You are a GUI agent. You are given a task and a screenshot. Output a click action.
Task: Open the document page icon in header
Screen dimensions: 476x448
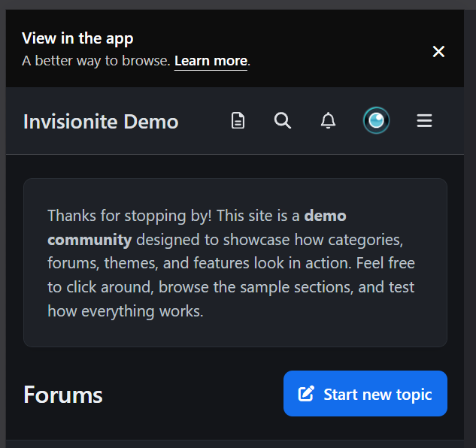pos(238,120)
